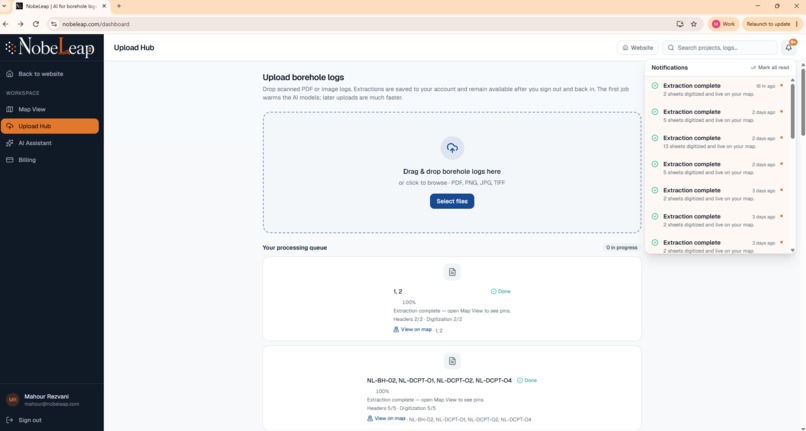Click the browser forward arrow

(21, 24)
